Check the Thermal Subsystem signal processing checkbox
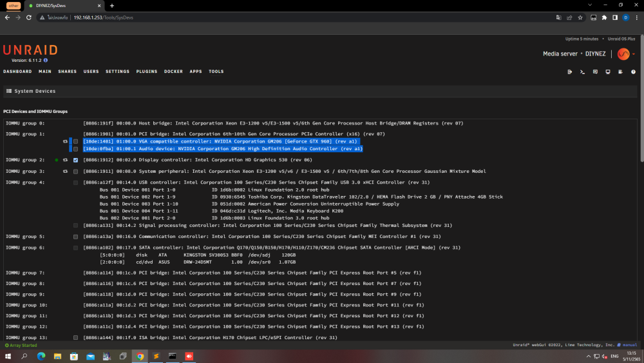644x363 pixels. tap(75, 225)
